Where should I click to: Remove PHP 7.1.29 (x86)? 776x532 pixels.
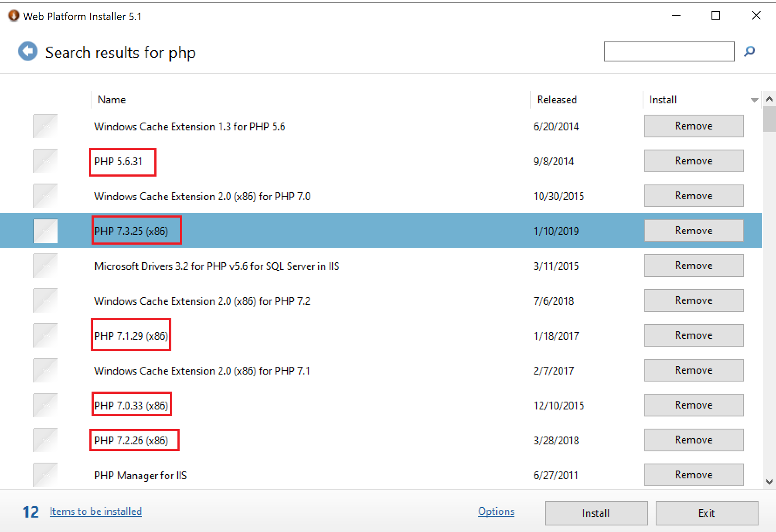point(694,335)
